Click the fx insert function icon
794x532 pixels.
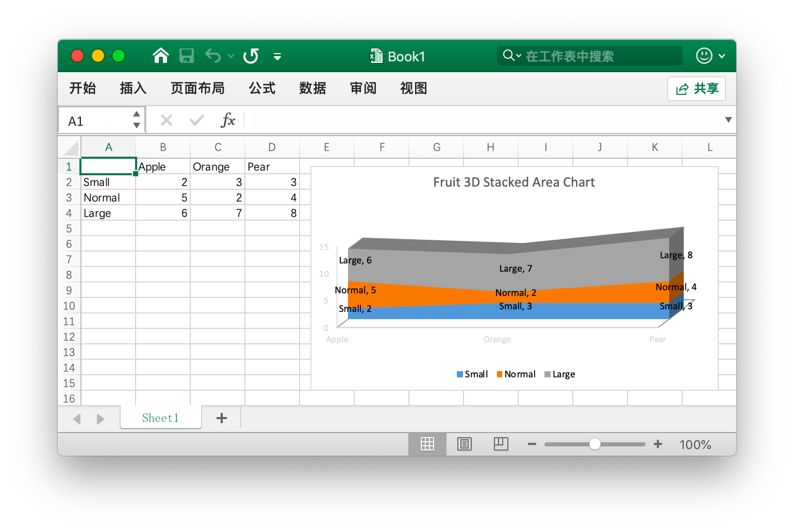[228, 120]
